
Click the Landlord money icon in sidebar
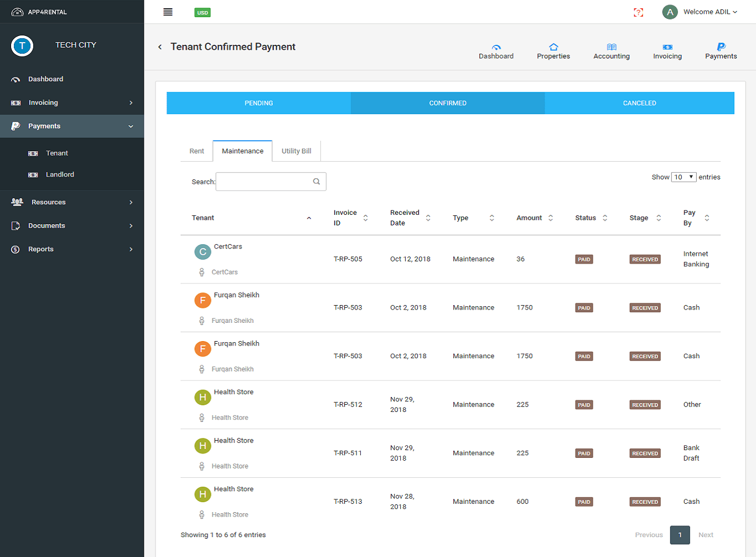33,174
